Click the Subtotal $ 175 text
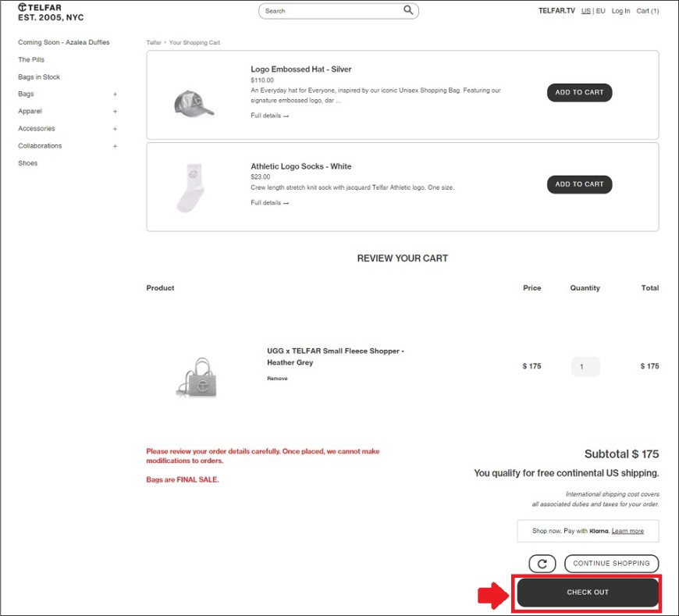 pyautogui.click(x=621, y=454)
